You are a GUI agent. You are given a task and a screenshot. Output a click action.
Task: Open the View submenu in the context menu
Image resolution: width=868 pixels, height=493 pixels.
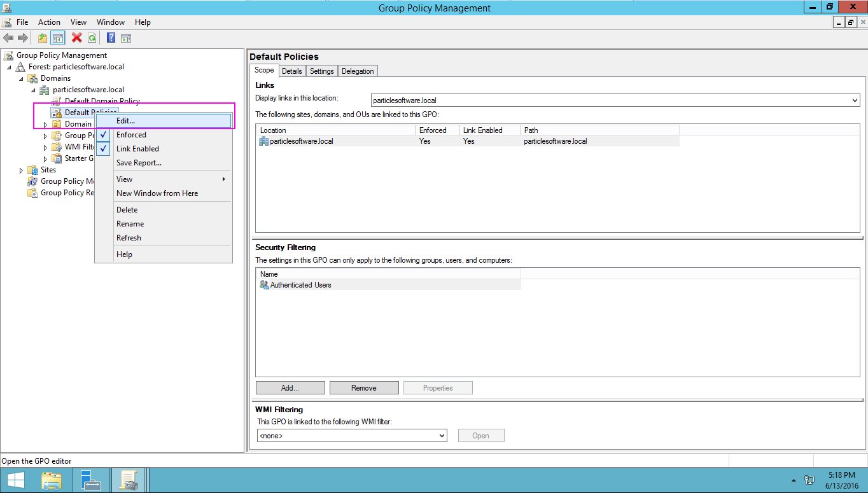163,179
